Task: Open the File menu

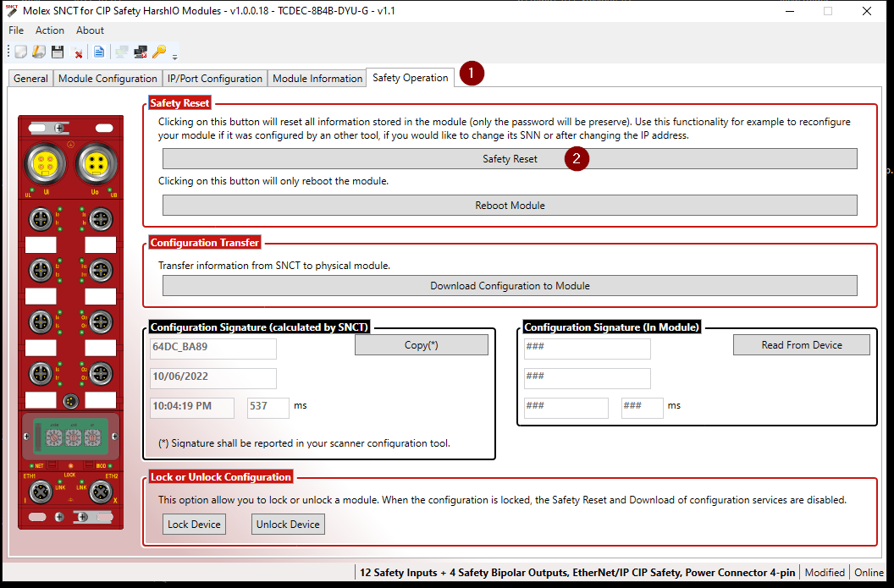Action: [16, 30]
